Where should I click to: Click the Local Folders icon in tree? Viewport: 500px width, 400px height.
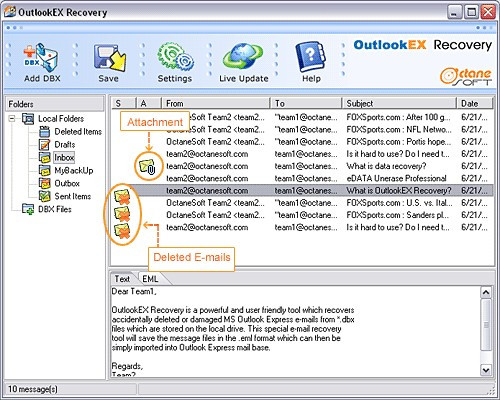click(x=28, y=119)
